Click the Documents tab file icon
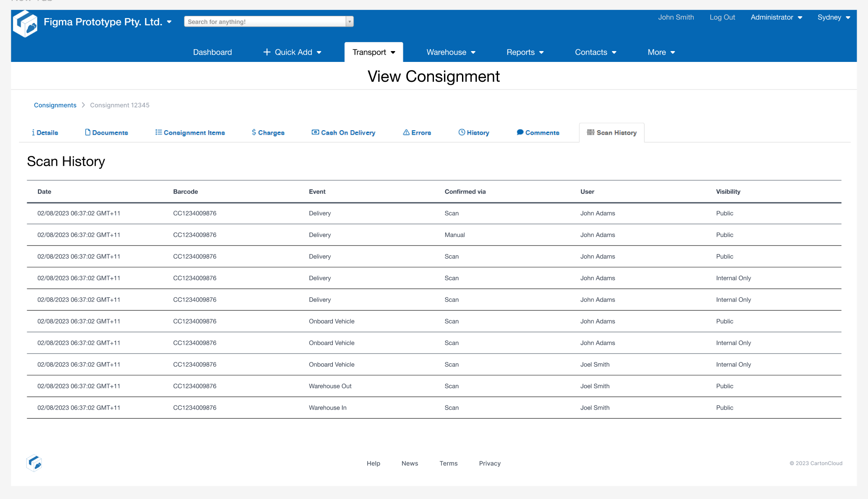 [88, 132]
